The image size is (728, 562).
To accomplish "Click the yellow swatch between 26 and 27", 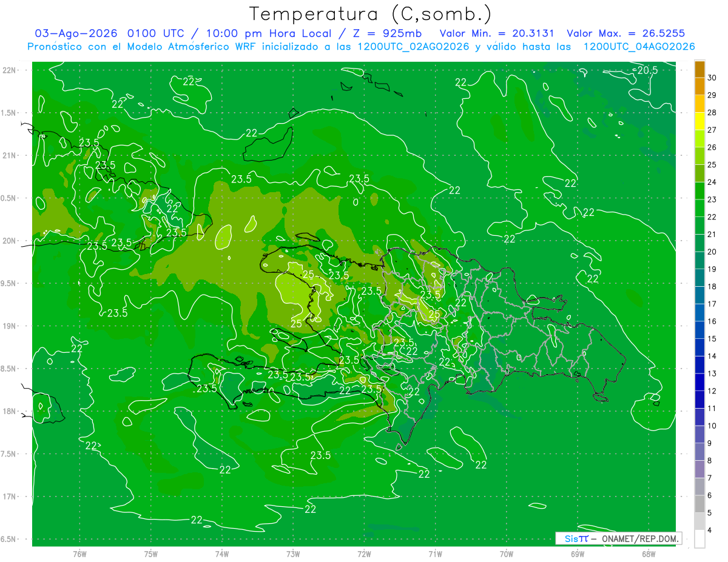I will coord(699,139).
